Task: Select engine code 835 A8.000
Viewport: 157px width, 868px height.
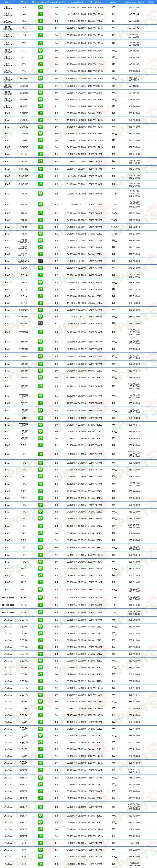Action: [x=134, y=702]
